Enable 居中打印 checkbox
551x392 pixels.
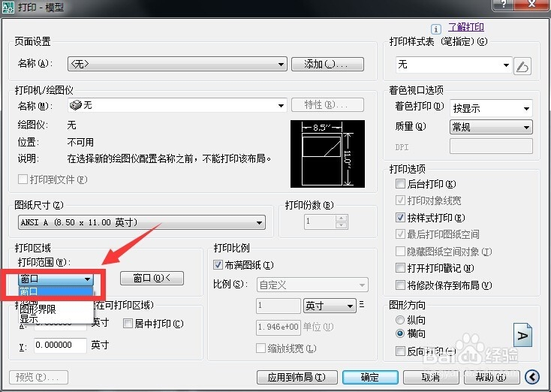click(x=128, y=324)
